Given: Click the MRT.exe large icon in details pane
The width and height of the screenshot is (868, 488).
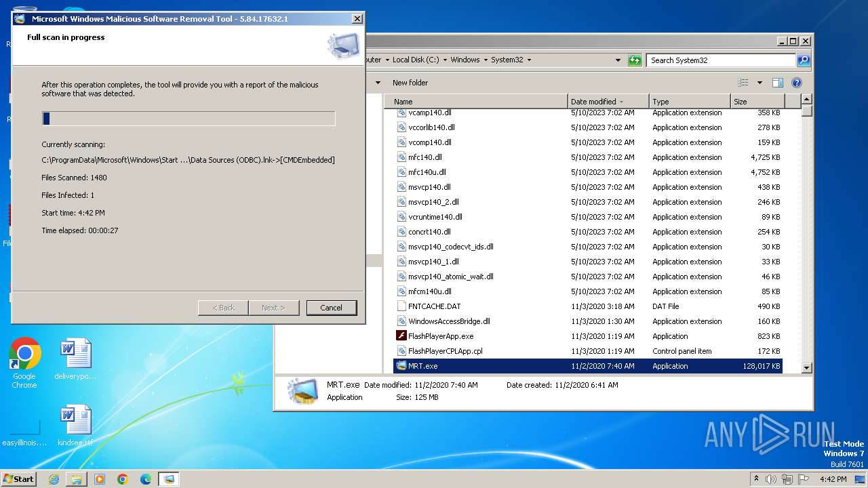Looking at the screenshot, I should [302, 391].
